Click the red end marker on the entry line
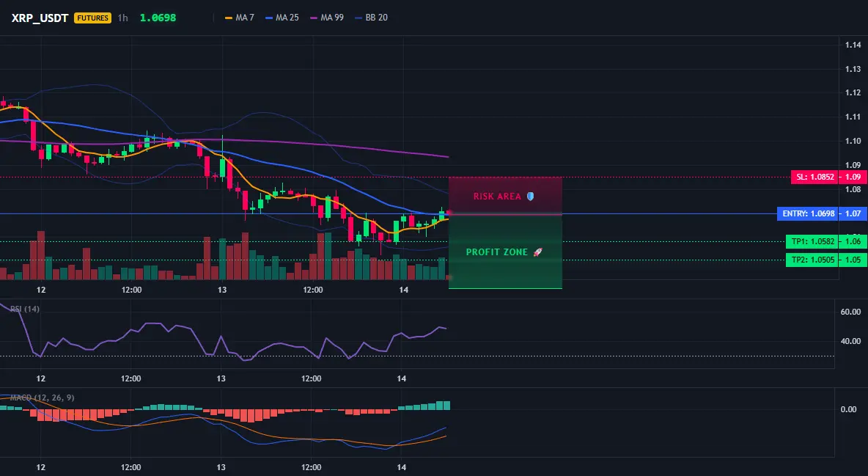The width and height of the screenshot is (868, 476). [449, 213]
